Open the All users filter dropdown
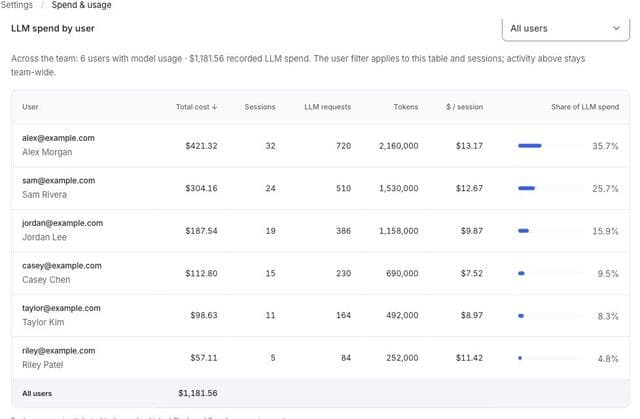The image size is (640, 419). [566, 28]
